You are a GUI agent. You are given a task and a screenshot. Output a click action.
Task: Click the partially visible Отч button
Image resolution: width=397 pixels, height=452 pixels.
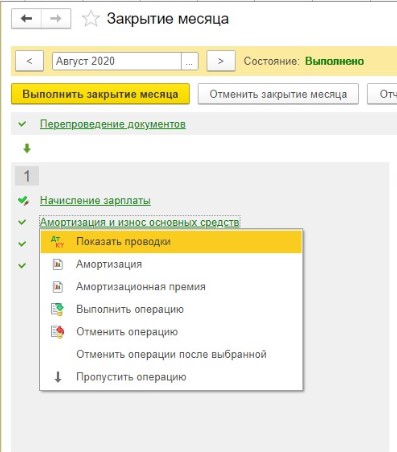point(383,94)
